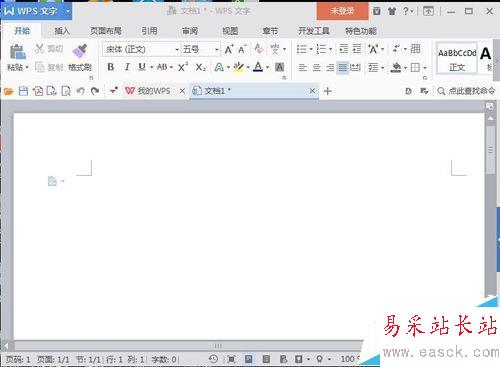Toggle Underline formatting
500x367 pixels.
(x=142, y=67)
